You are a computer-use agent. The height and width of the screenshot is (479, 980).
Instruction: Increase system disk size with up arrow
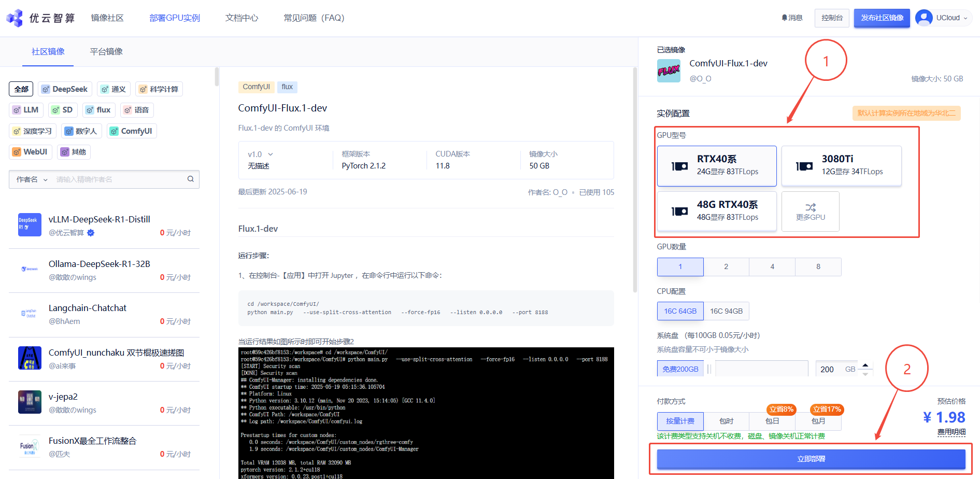(865, 365)
